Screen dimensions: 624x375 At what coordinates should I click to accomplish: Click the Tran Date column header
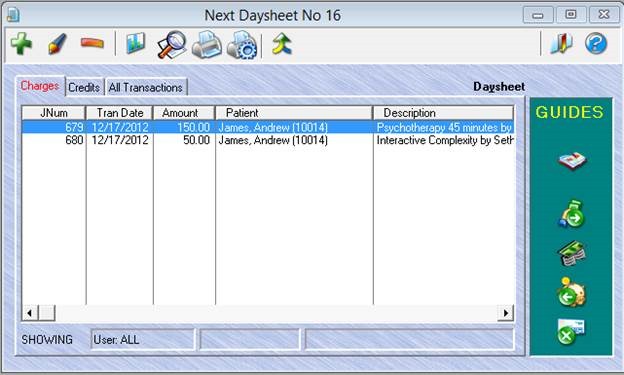[x=119, y=113]
